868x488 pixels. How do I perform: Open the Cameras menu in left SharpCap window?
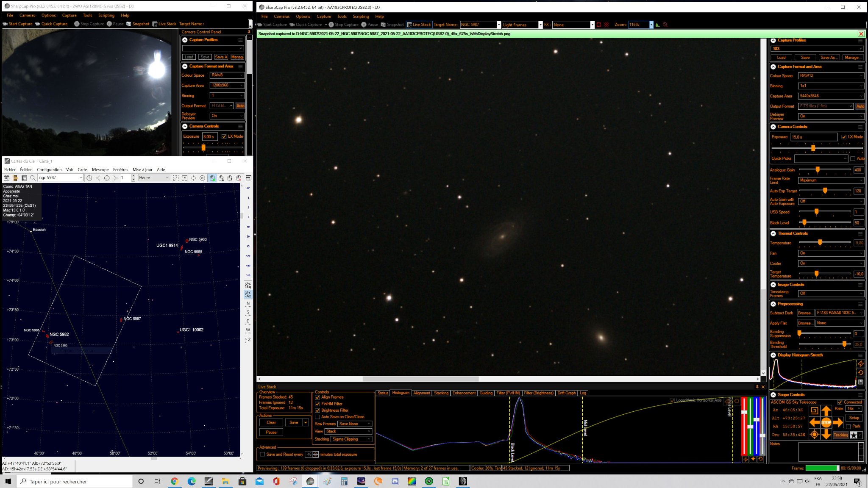click(x=27, y=15)
